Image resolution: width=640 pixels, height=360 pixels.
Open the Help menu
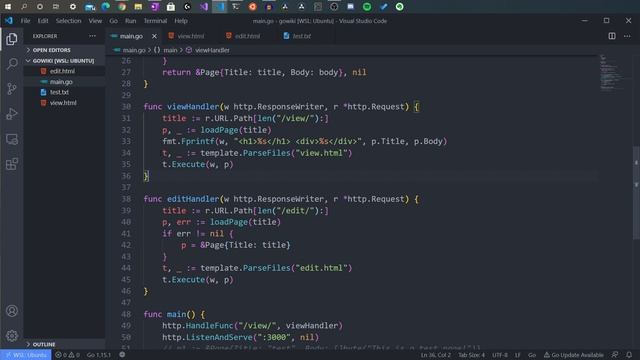click(181, 21)
